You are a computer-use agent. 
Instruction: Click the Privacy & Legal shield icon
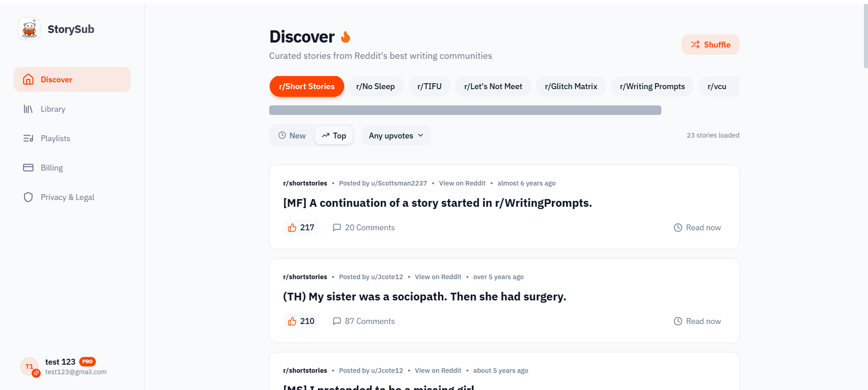(x=28, y=197)
